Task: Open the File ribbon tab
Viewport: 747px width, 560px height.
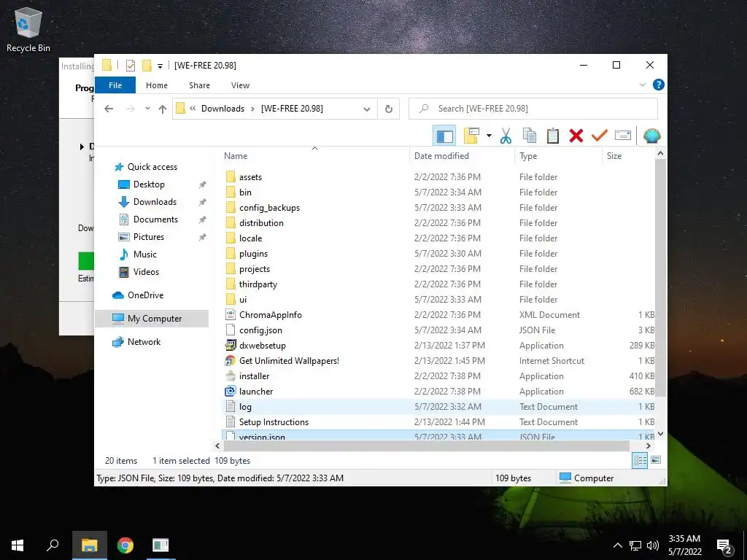Action: tap(115, 85)
